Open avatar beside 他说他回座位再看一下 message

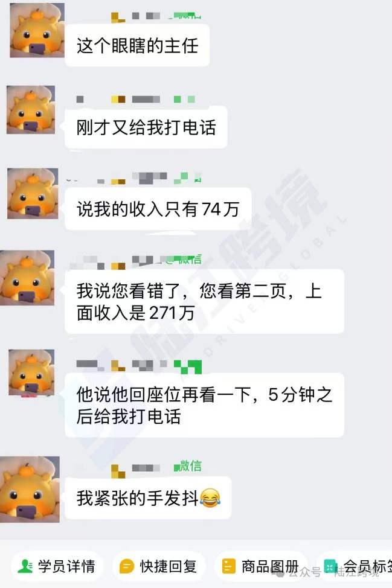pyautogui.click(x=31, y=372)
